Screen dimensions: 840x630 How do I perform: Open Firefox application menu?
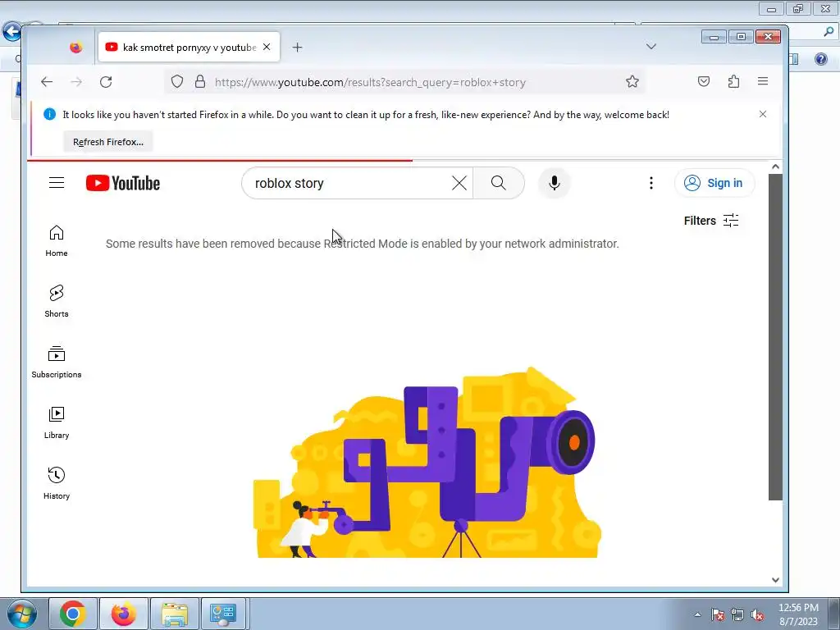(x=763, y=81)
